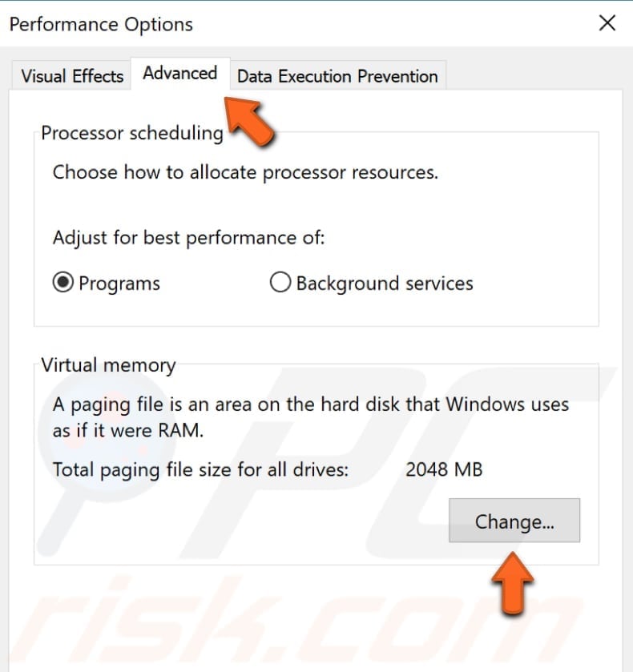This screenshot has height=672, width=633.
Task: Enable Background services scheduling
Action: pyautogui.click(x=280, y=283)
